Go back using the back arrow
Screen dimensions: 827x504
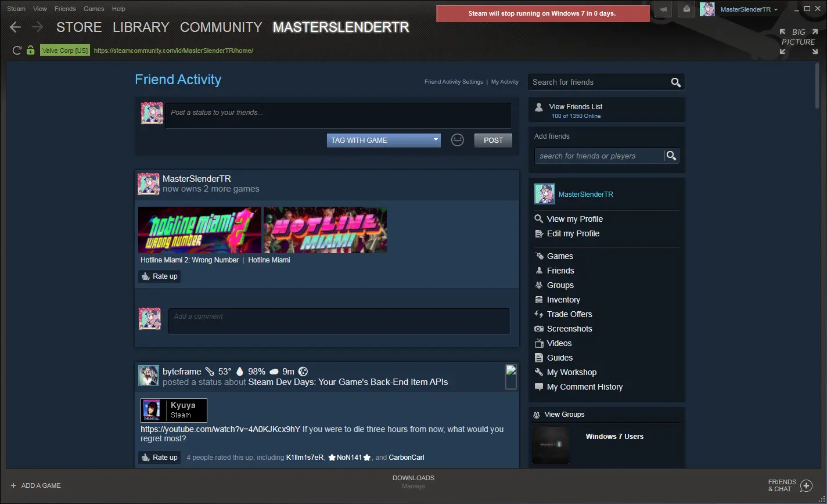16,27
